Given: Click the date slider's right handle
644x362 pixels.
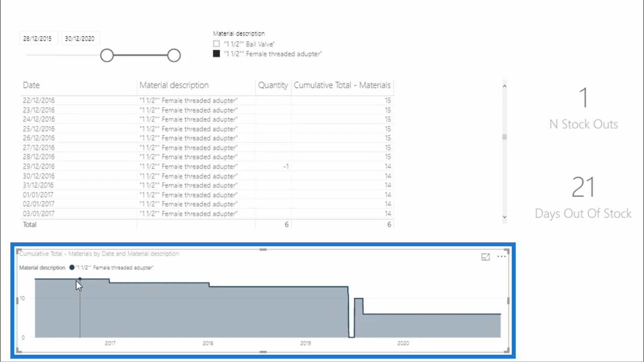Looking at the screenshot, I should (x=174, y=56).
